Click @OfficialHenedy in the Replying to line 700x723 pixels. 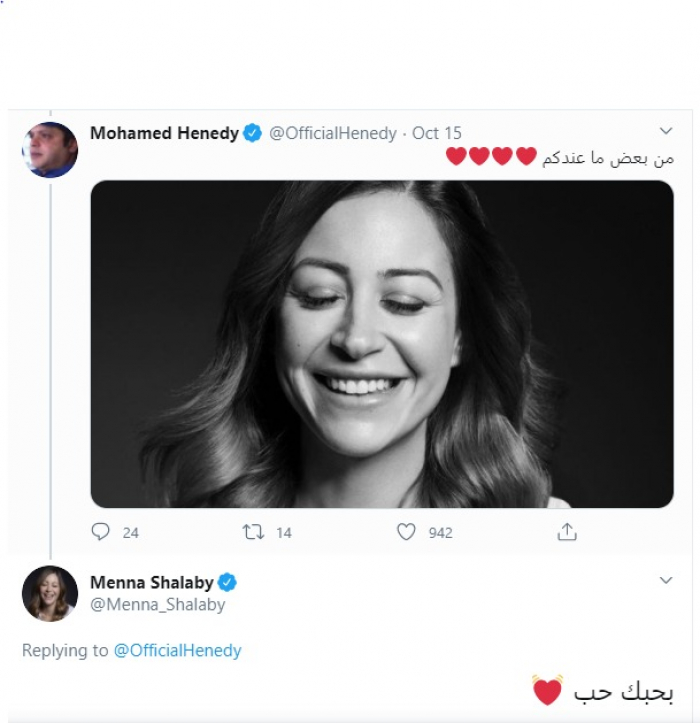(x=177, y=650)
